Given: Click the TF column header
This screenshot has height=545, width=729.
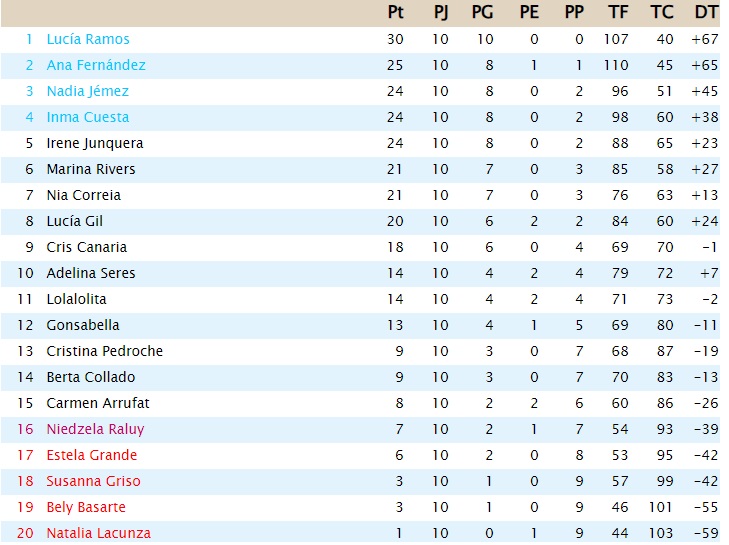Looking at the screenshot, I should (x=618, y=13).
